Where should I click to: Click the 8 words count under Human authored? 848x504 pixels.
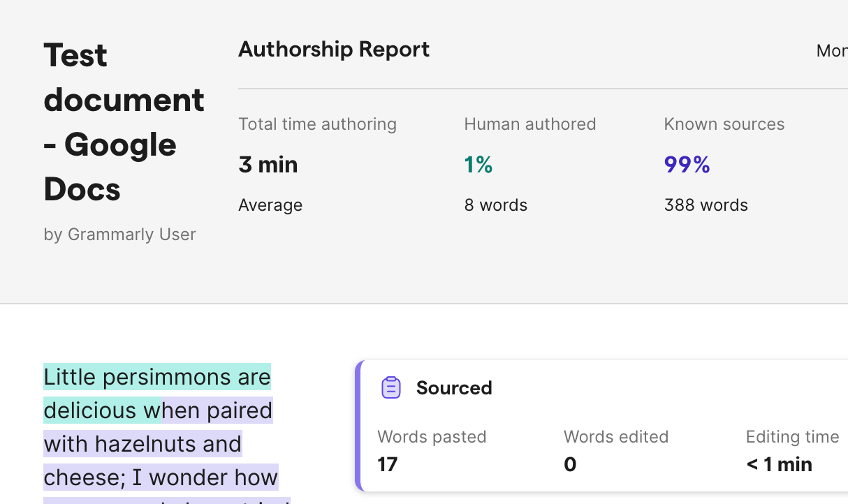click(496, 205)
